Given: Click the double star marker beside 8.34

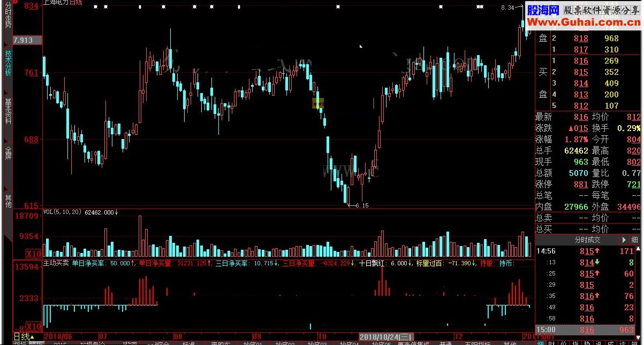Looking at the screenshot, I should pyautogui.click(x=480, y=7).
